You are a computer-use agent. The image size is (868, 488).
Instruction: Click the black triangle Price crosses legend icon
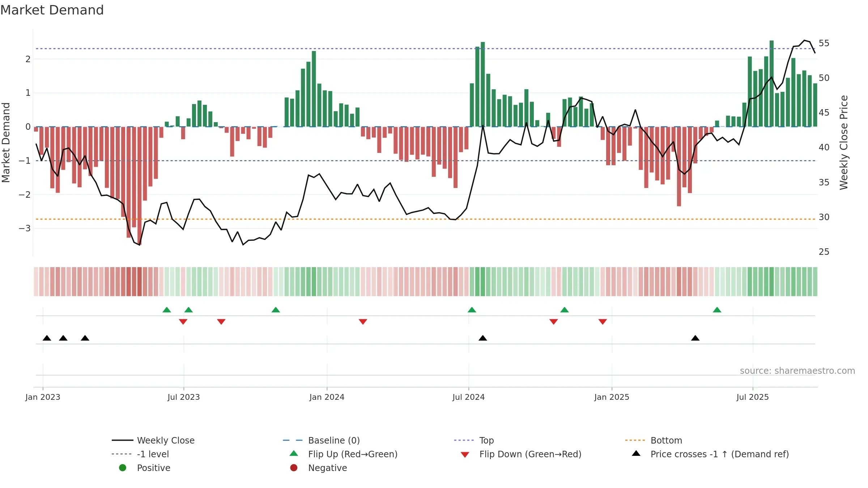(636, 453)
